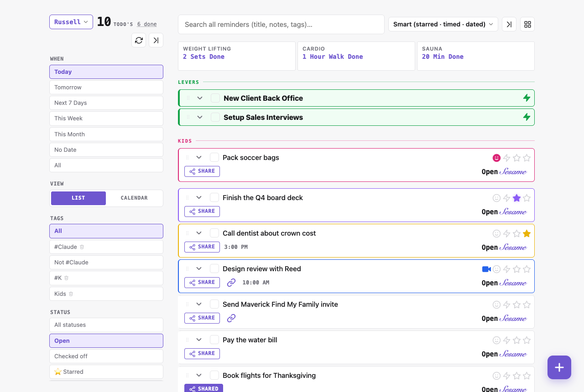Click the refresh icon in the sidebar
The image size is (584, 392).
point(139,40)
